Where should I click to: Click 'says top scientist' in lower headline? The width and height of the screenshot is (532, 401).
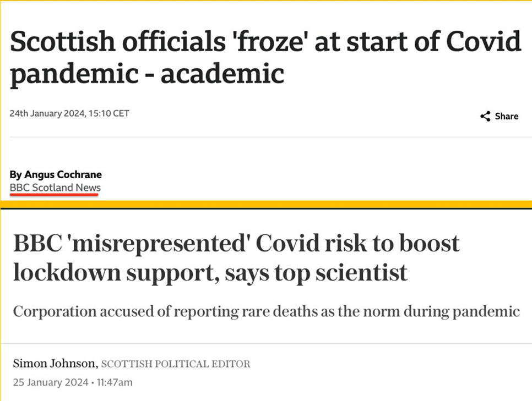[x=316, y=273]
